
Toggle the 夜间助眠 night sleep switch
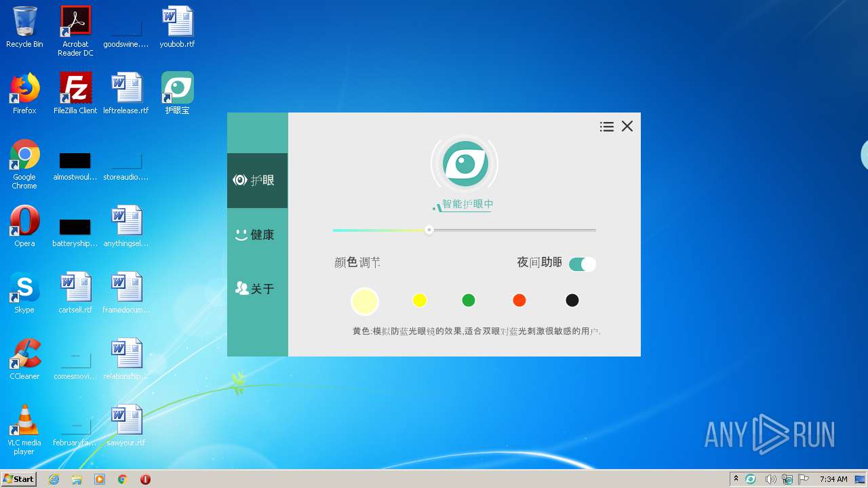582,264
